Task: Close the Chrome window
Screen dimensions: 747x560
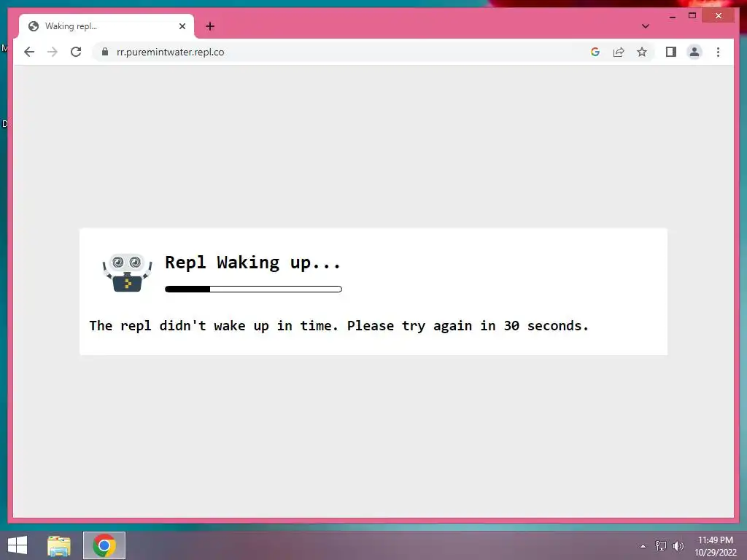Action: click(719, 16)
